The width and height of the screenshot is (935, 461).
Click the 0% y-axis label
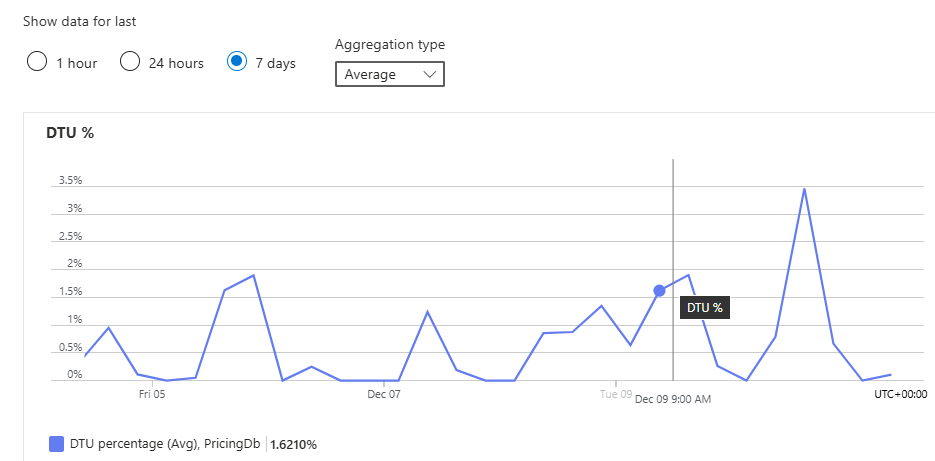click(75, 375)
